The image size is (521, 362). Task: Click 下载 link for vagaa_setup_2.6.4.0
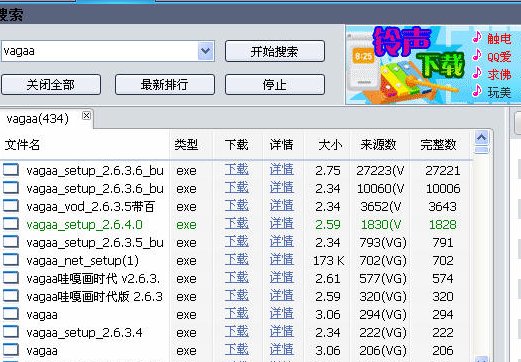[236, 224]
